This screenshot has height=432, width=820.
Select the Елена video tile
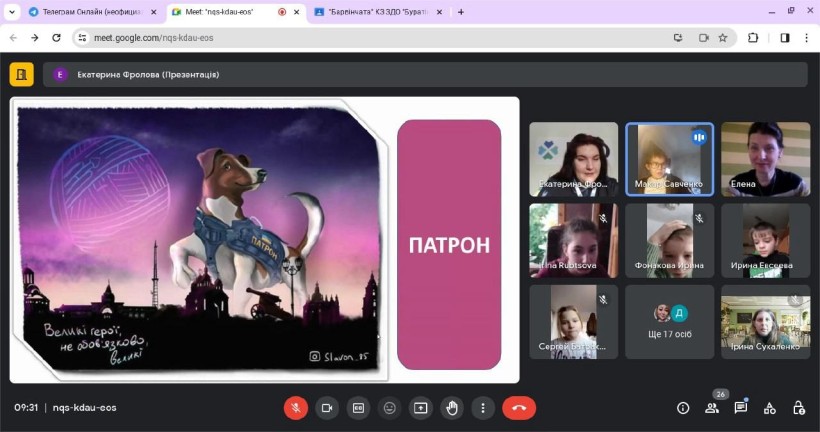pyautogui.click(x=765, y=158)
